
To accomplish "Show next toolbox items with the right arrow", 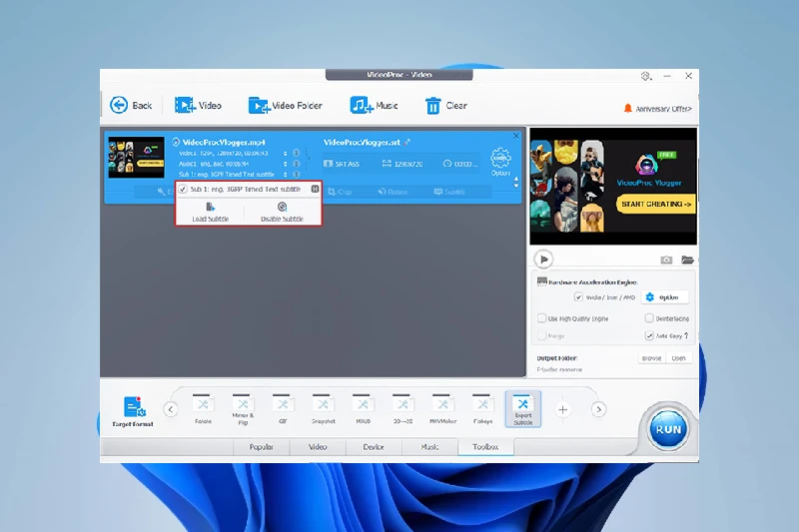I will coord(598,409).
